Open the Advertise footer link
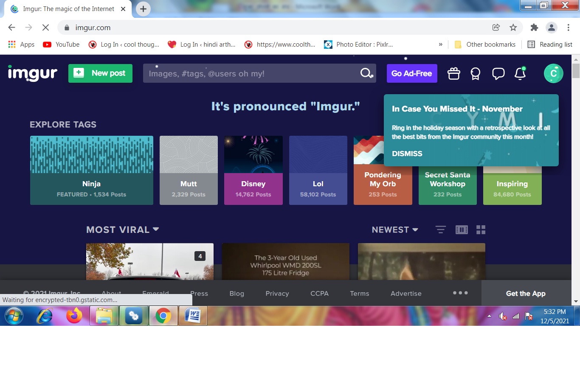580x392 pixels. pyautogui.click(x=406, y=293)
